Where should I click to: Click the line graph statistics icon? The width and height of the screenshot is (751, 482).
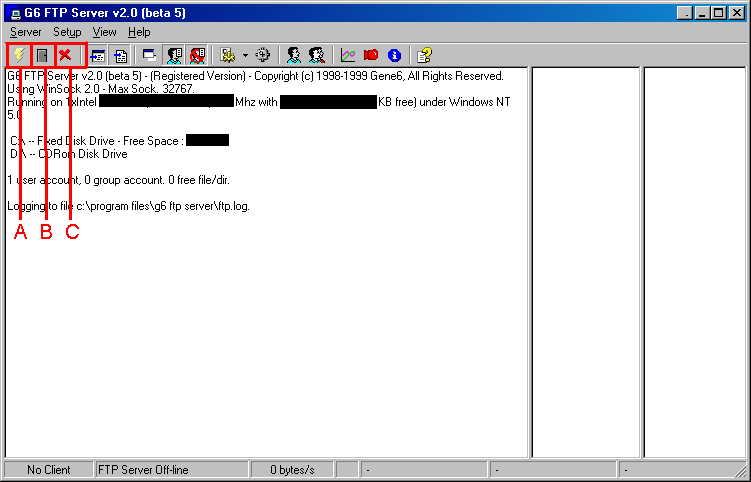click(348, 55)
